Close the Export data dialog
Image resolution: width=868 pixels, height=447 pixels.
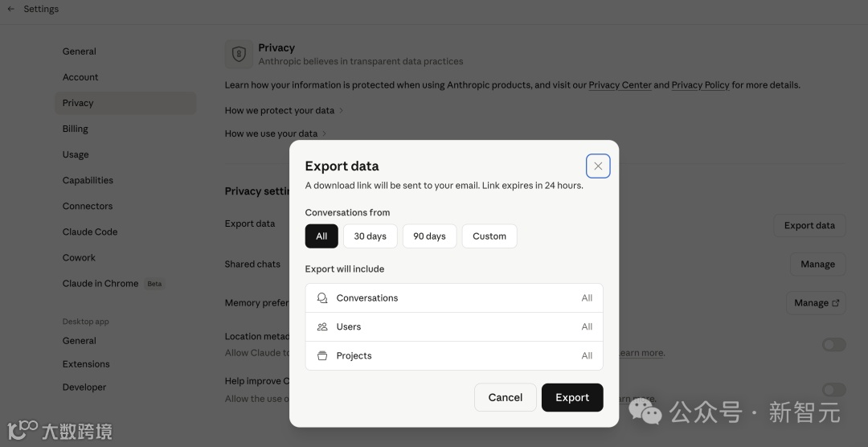(598, 166)
